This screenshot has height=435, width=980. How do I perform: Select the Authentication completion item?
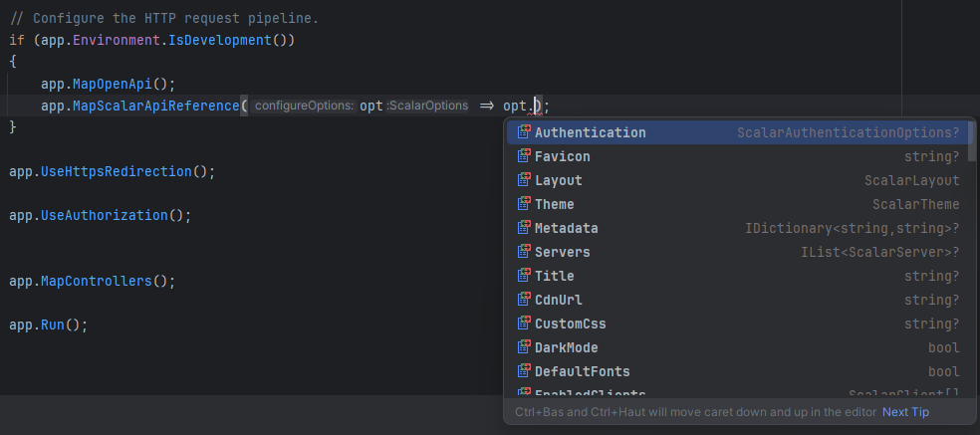point(590,132)
